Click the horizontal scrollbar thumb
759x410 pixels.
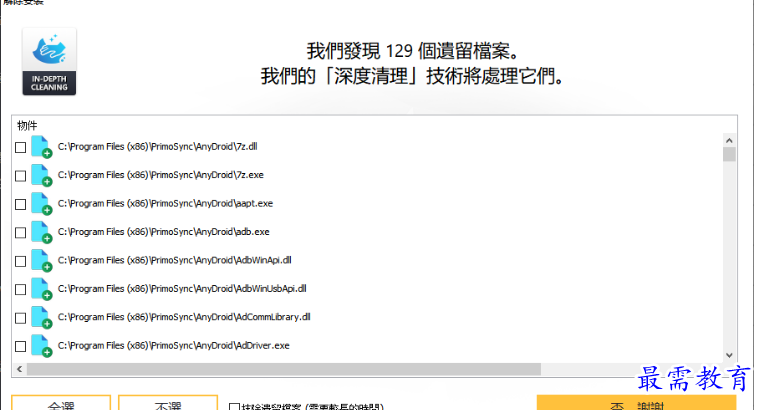[x=284, y=369]
